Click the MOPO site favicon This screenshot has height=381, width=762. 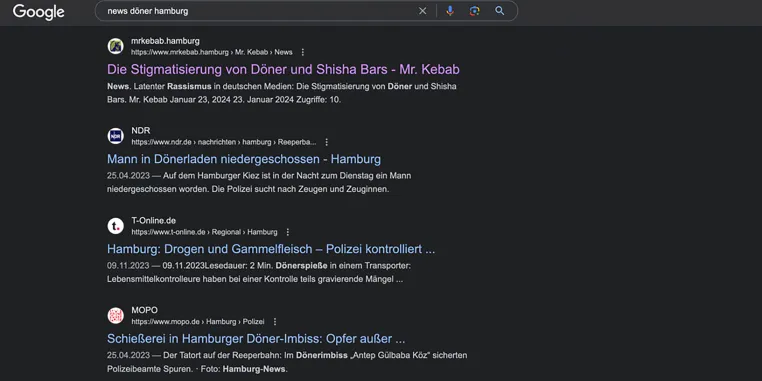point(116,316)
